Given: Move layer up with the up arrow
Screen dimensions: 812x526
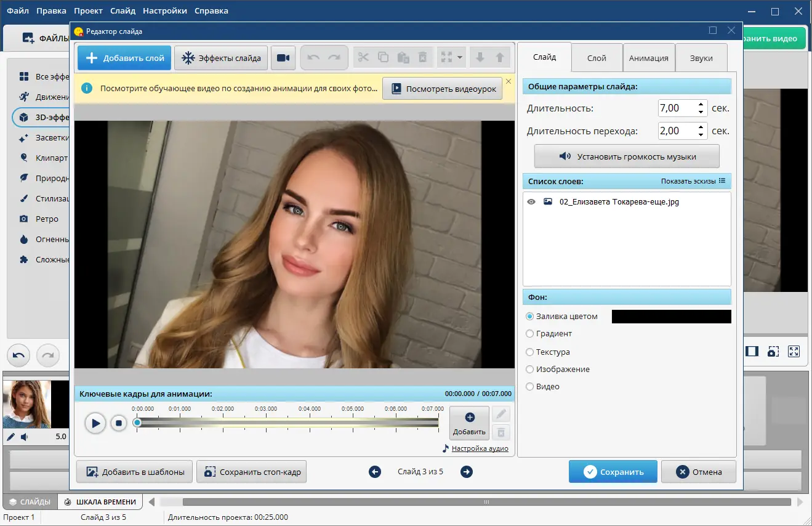Looking at the screenshot, I should pyautogui.click(x=500, y=58).
